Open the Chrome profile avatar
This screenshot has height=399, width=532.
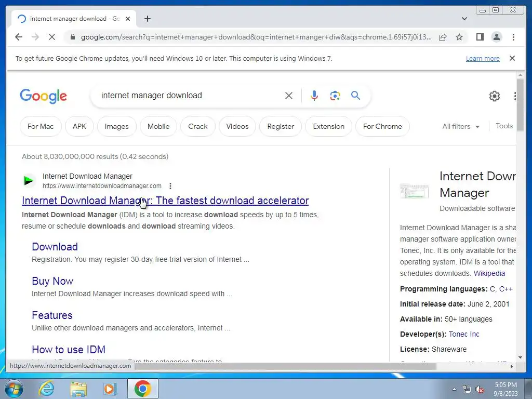pyautogui.click(x=496, y=37)
